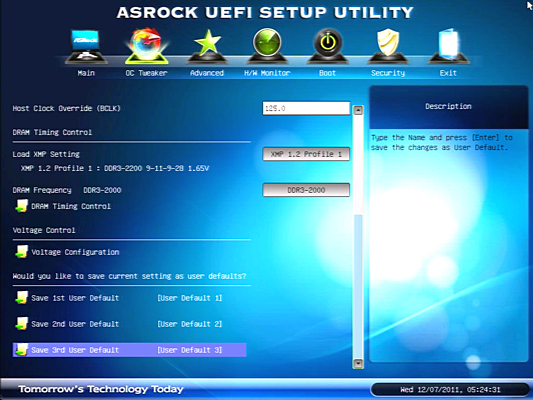Open the DDR3-2000 frequency dropdown
533x400 pixels.
(x=306, y=190)
